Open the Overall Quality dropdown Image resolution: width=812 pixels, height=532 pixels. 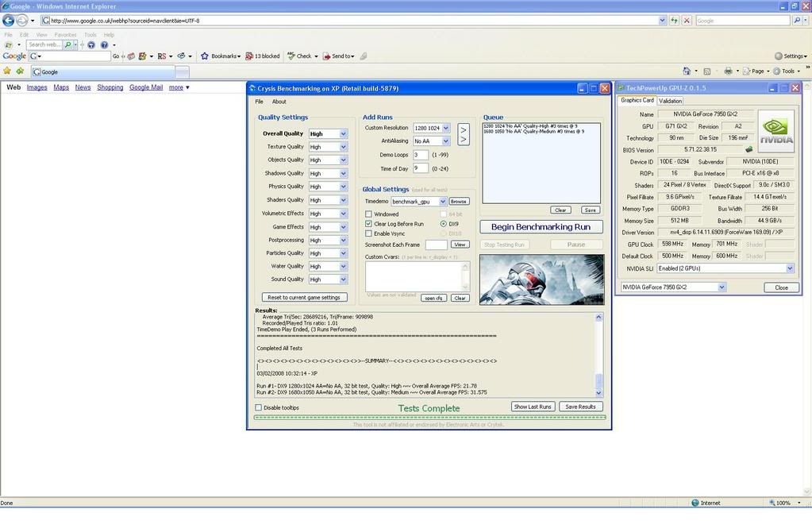click(x=343, y=133)
